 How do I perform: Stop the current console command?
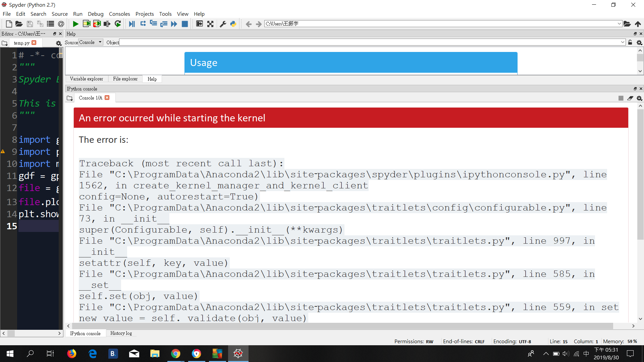[621, 98]
